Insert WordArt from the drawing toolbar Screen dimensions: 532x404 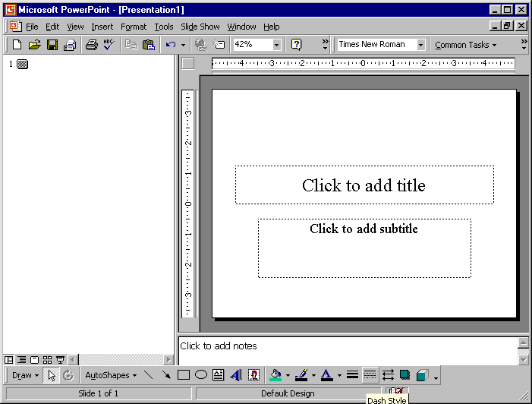coord(236,375)
